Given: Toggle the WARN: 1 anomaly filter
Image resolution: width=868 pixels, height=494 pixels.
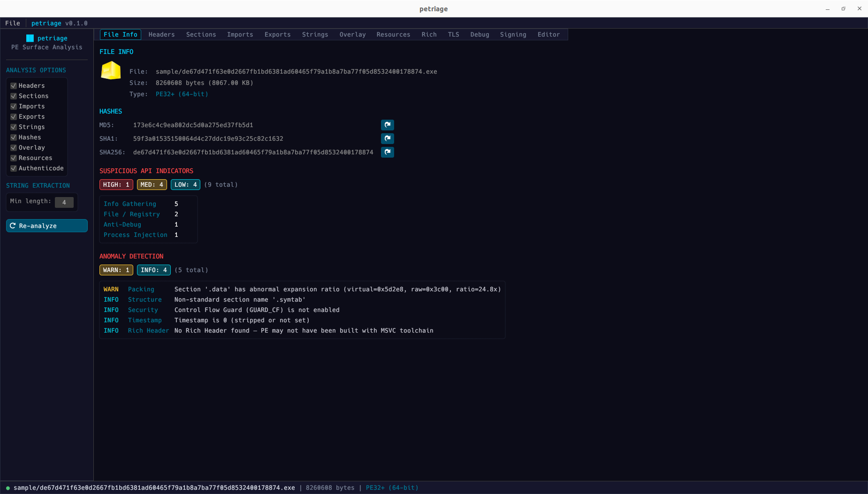Looking at the screenshot, I should [115, 270].
